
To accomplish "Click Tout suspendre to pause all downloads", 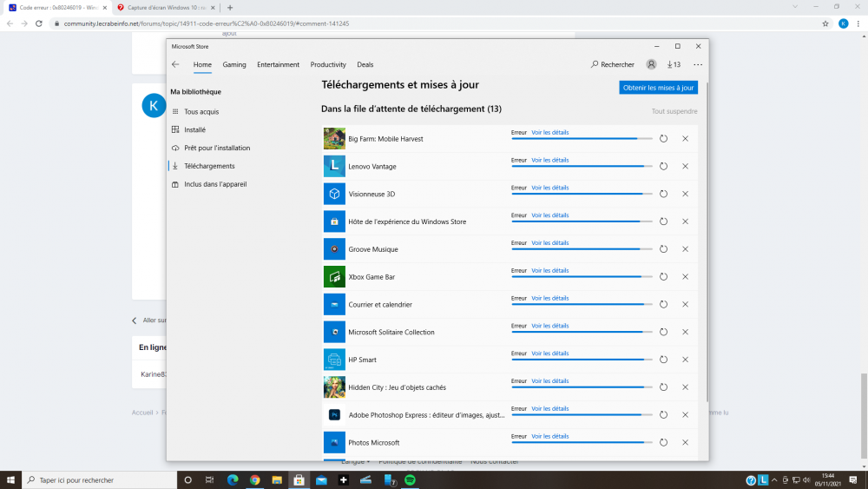I will pyautogui.click(x=674, y=111).
